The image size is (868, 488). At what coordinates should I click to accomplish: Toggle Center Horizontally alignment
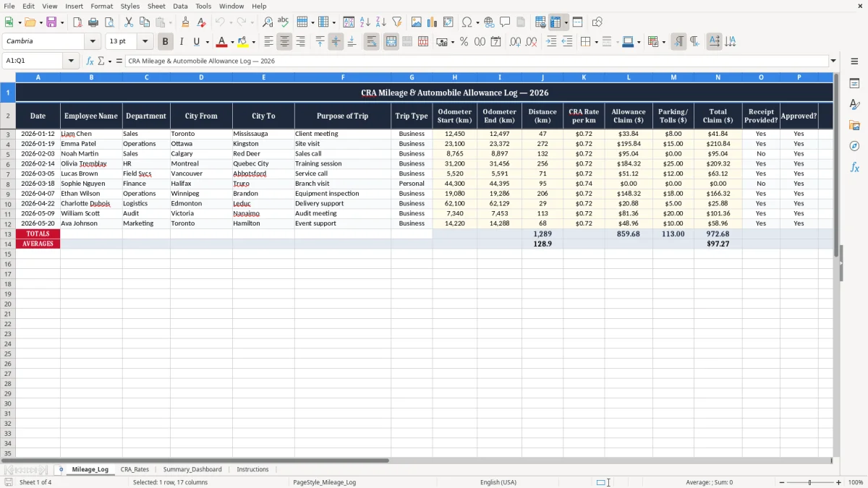(284, 42)
